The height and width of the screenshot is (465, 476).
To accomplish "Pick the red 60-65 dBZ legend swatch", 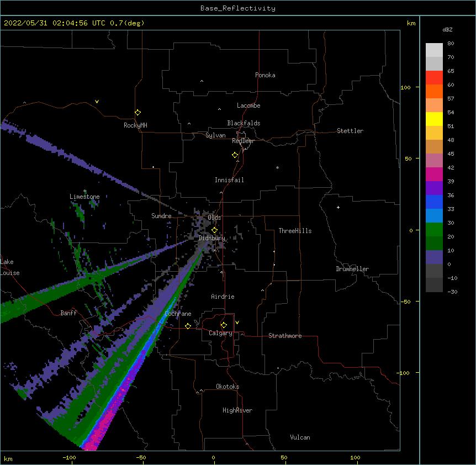I will point(434,78).
